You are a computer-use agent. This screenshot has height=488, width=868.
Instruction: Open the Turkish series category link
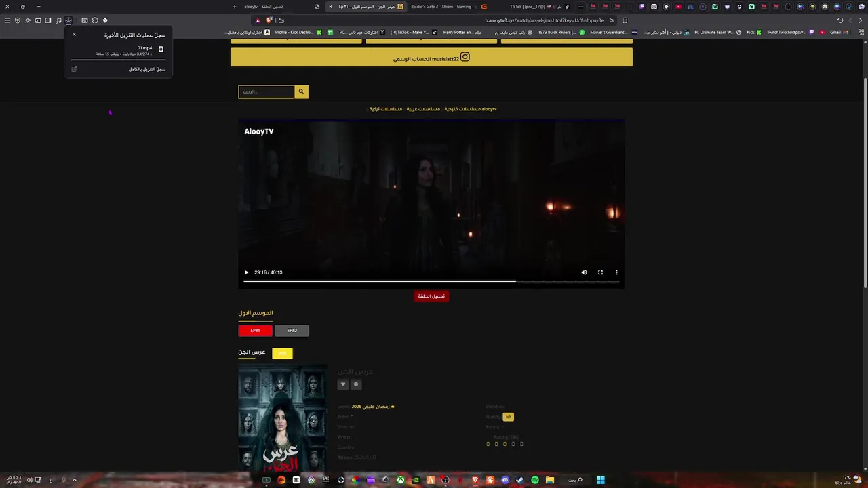coord(386,109)
